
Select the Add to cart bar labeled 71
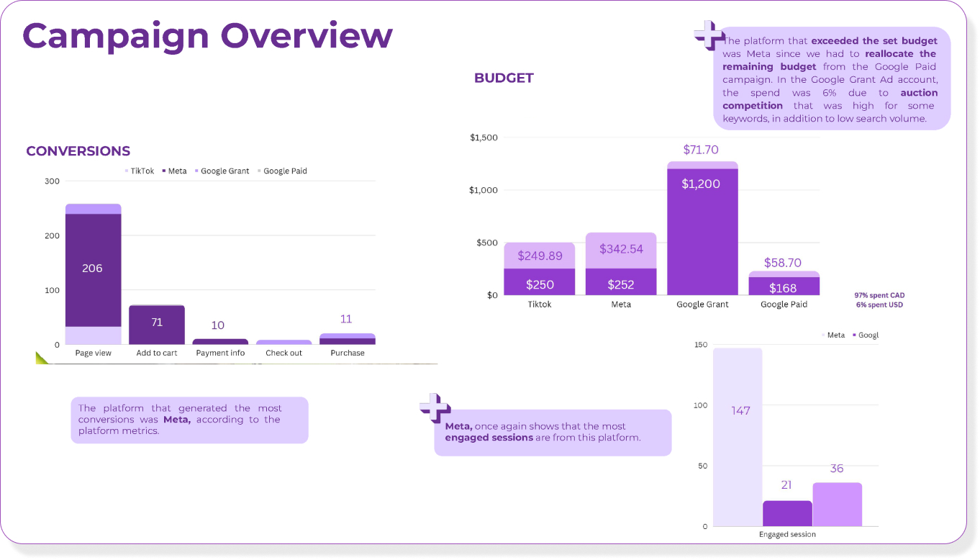pos(157,324)
